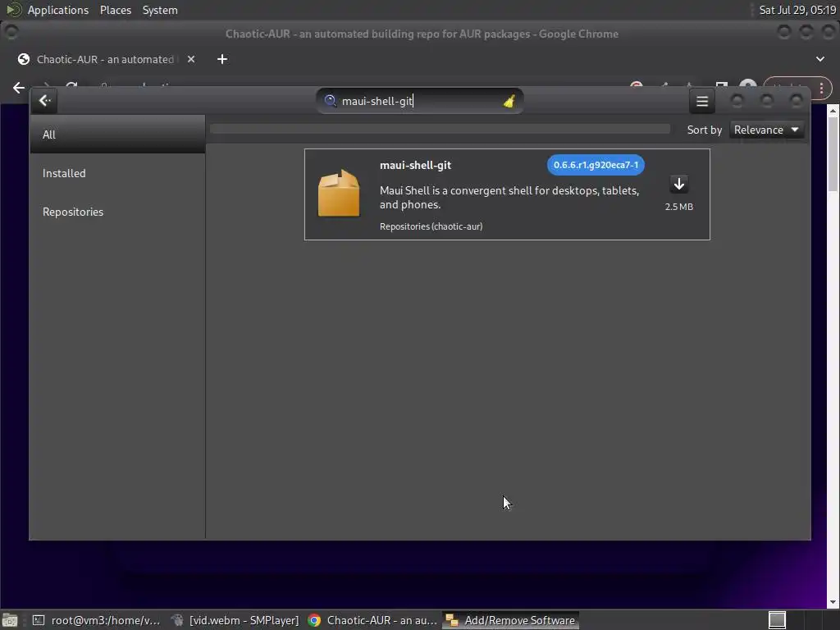The width and height of the screenshot is (840, 630).
Task: Open Chrome's tab search chevron
Action: pos(819,59)
